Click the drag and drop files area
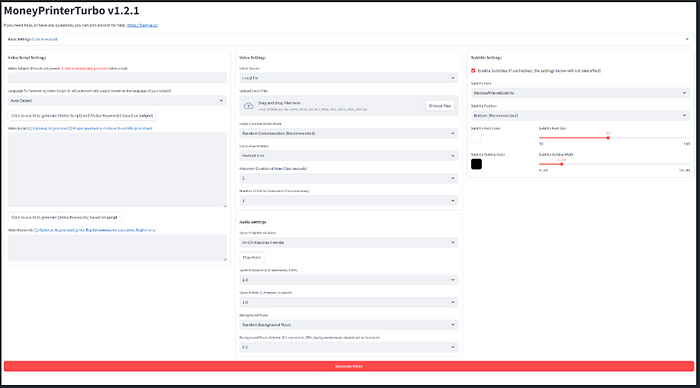This screenshot has width=700, height=388. 348,106
